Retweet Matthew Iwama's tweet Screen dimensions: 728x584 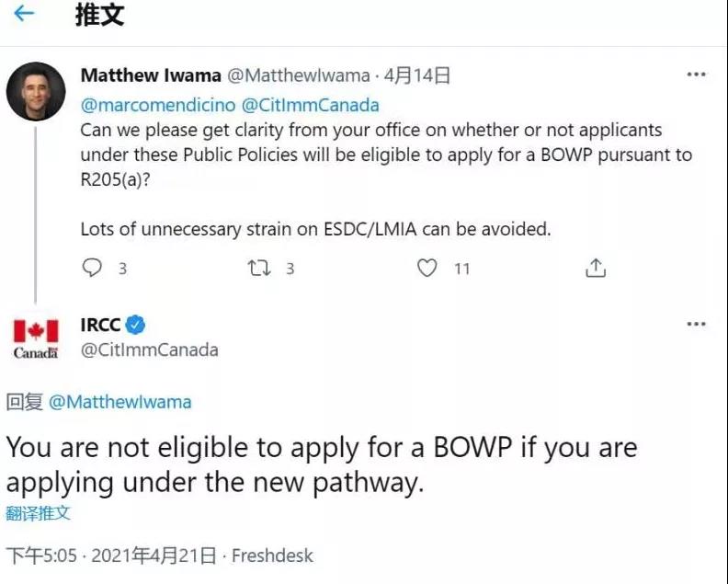[258, 268]
